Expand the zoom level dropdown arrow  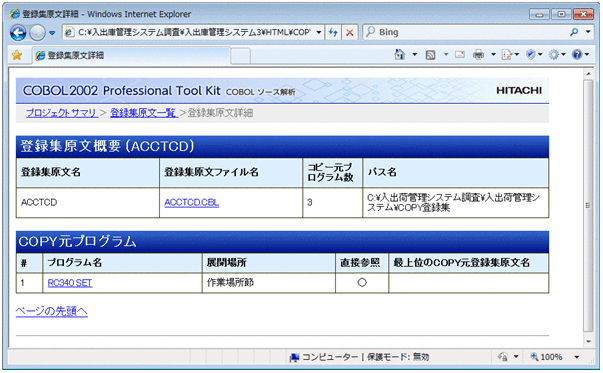577,357
